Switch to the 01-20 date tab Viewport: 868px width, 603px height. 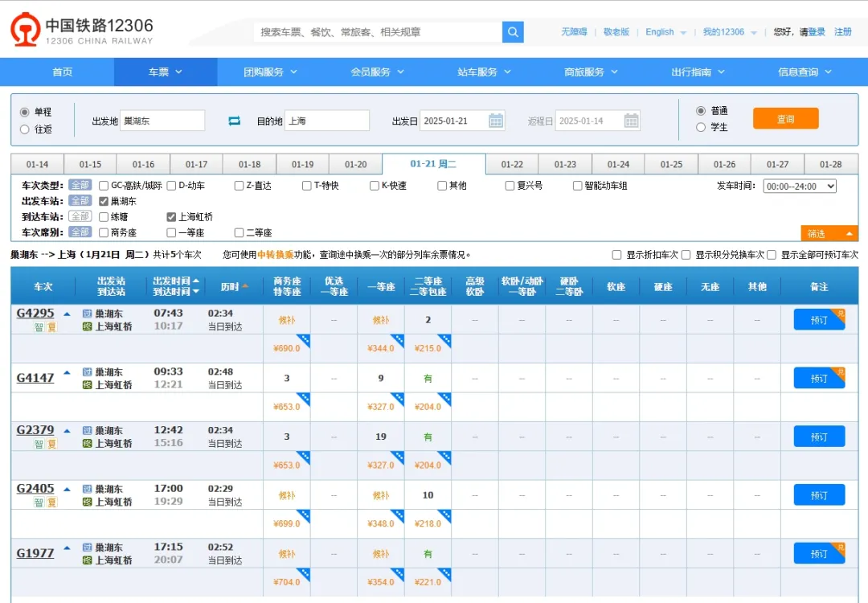[355, 165]
